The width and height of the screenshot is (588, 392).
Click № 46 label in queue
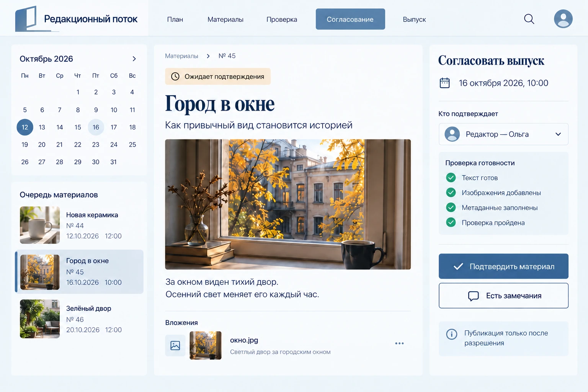click(75, 319)
